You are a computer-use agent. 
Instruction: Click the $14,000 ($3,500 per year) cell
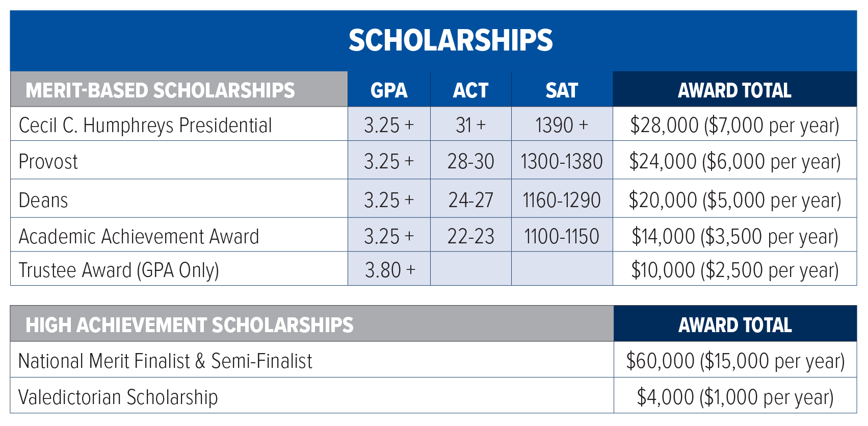click(734, 236)
